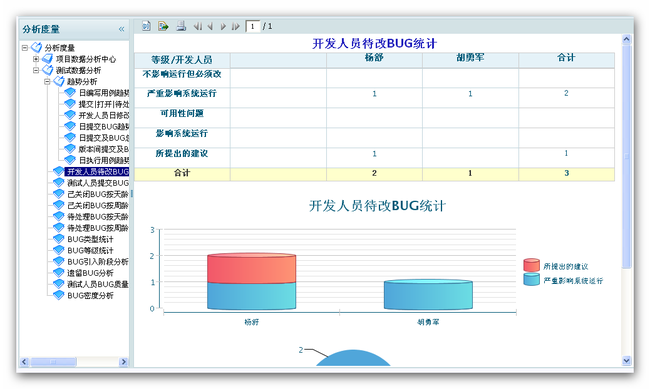Click the red 所提出的建议 legend swatch
Screen dimensions: 650x389
tap(531, 265)
